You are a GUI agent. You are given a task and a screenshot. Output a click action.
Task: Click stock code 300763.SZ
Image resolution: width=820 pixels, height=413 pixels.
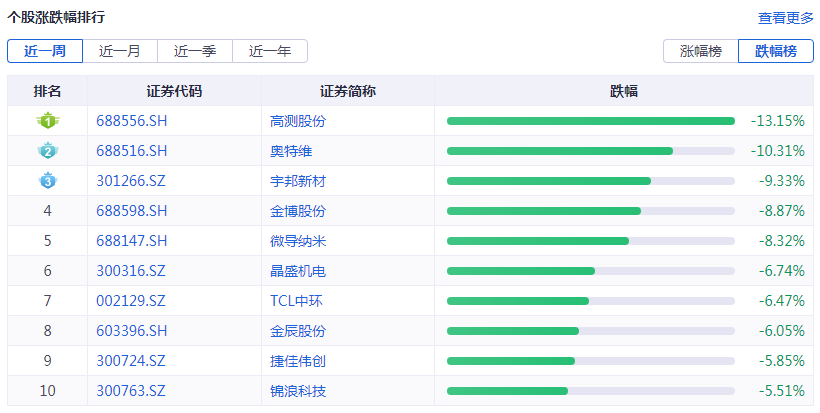tap(131, 391)
